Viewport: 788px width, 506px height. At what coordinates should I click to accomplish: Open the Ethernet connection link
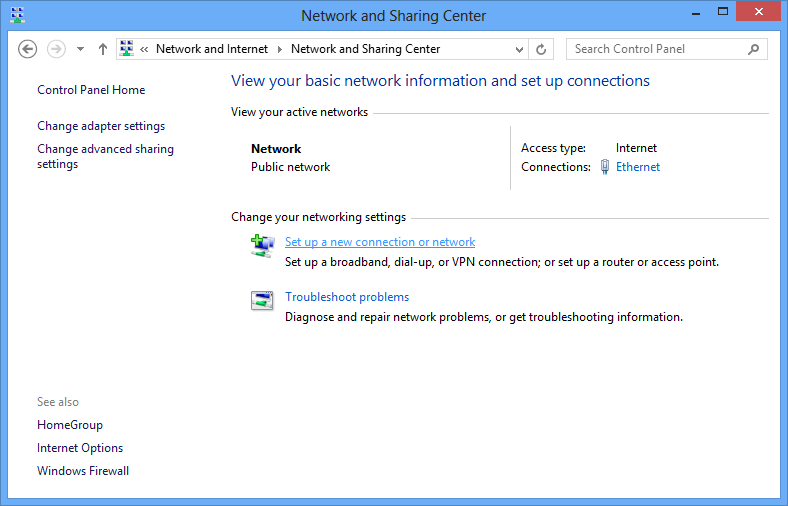pyautogui.click(x=638, y=167)
